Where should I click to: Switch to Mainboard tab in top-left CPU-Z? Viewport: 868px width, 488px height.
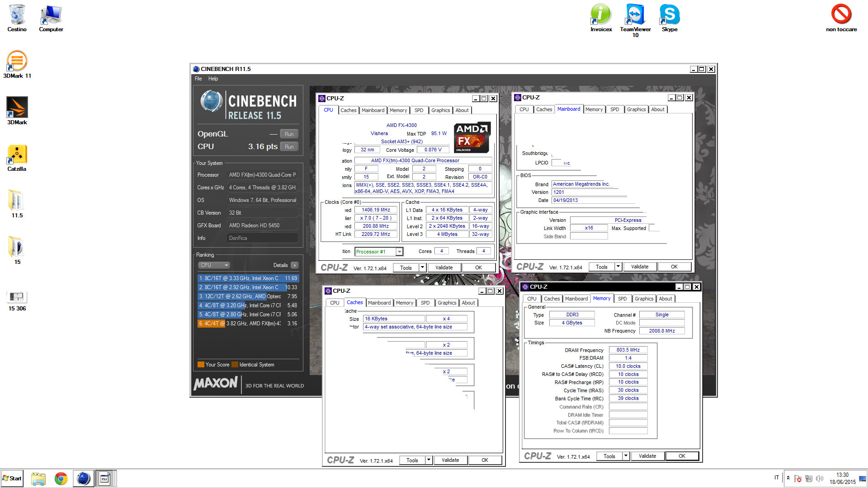373,110
